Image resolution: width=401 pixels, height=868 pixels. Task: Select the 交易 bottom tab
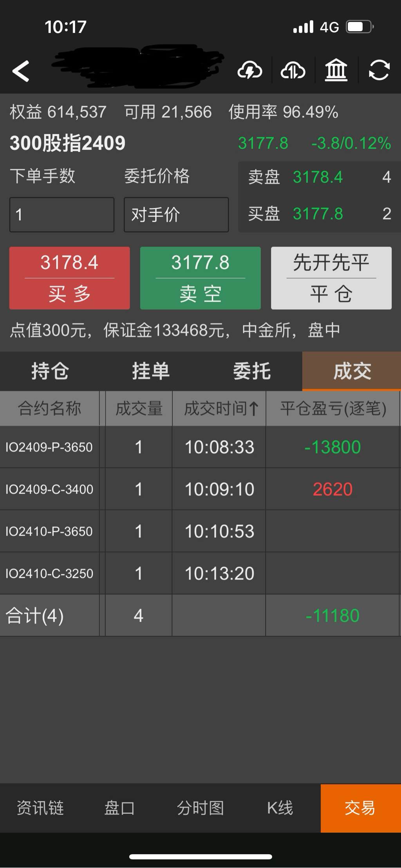pyautogui.click(x=361, y=808)
